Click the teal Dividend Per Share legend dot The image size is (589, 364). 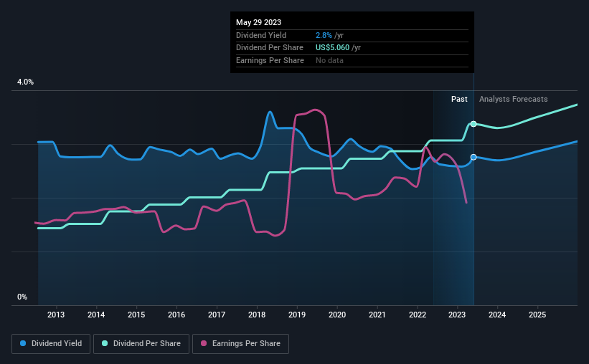tap(105, 343)
